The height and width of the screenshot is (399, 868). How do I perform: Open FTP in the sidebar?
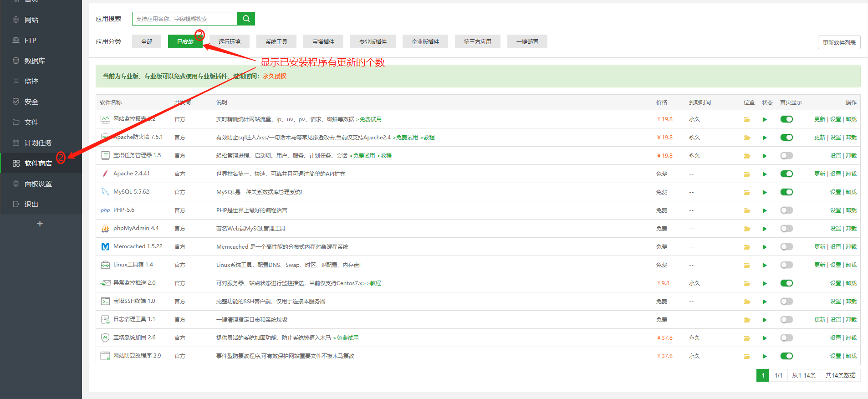tap(31, 40)
